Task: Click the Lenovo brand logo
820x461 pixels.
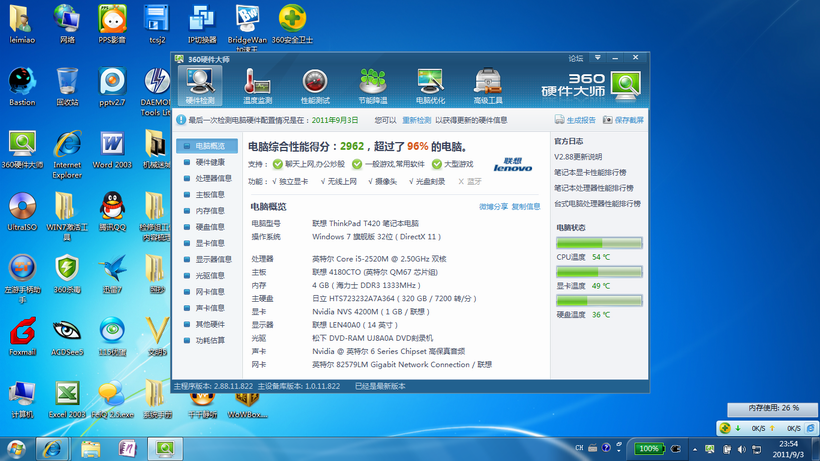Action: point(512,165)
